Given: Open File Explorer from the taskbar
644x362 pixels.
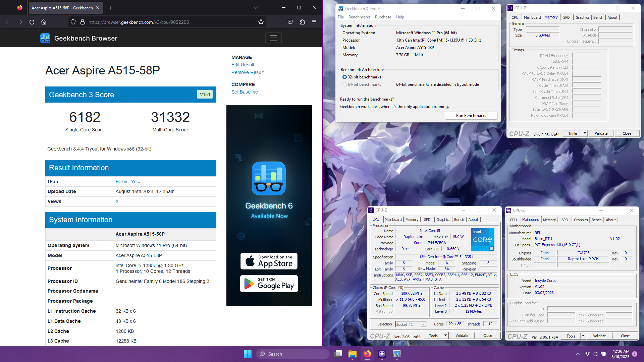Looking at the screenshot, I should [352, 354].
